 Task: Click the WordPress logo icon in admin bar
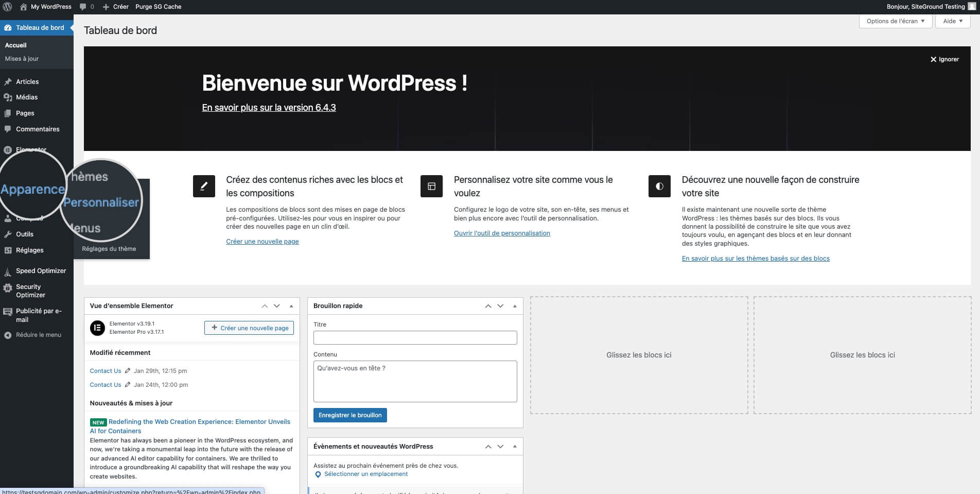tap(7, 7)
